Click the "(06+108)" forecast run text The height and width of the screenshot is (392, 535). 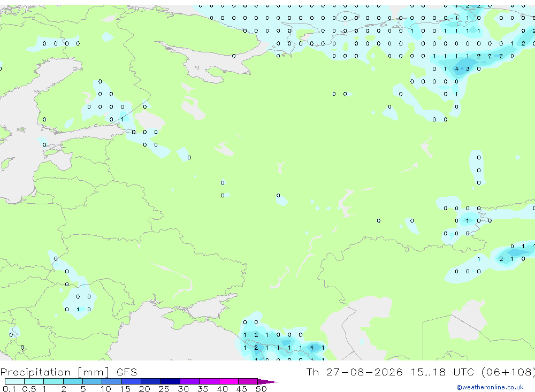pyautogui.click(x=508, y=372)
